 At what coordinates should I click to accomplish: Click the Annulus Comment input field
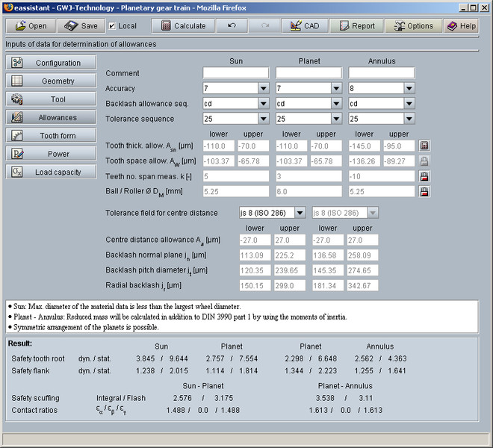pyautogui.click(x=382, y=73)
